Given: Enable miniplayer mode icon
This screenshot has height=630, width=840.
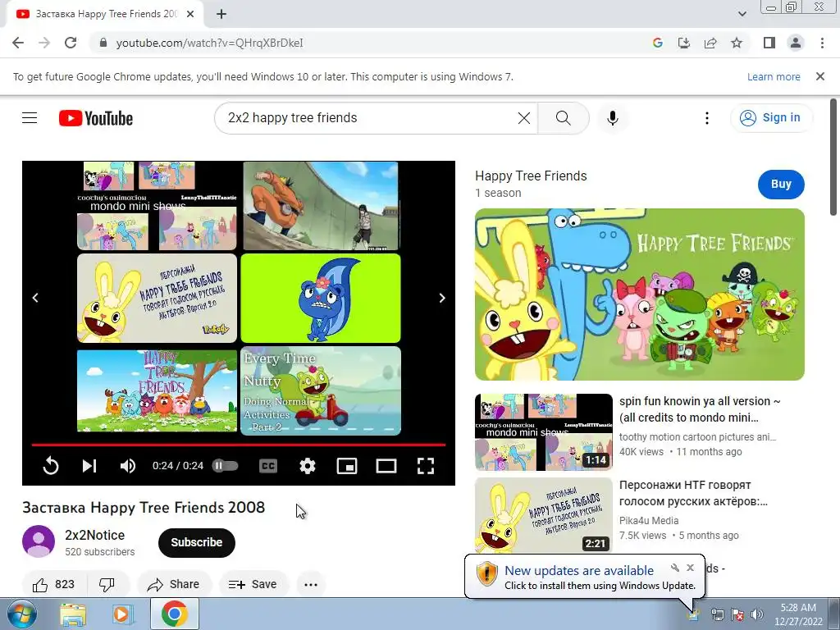Looking at the screenshot, I should [347, 466].
